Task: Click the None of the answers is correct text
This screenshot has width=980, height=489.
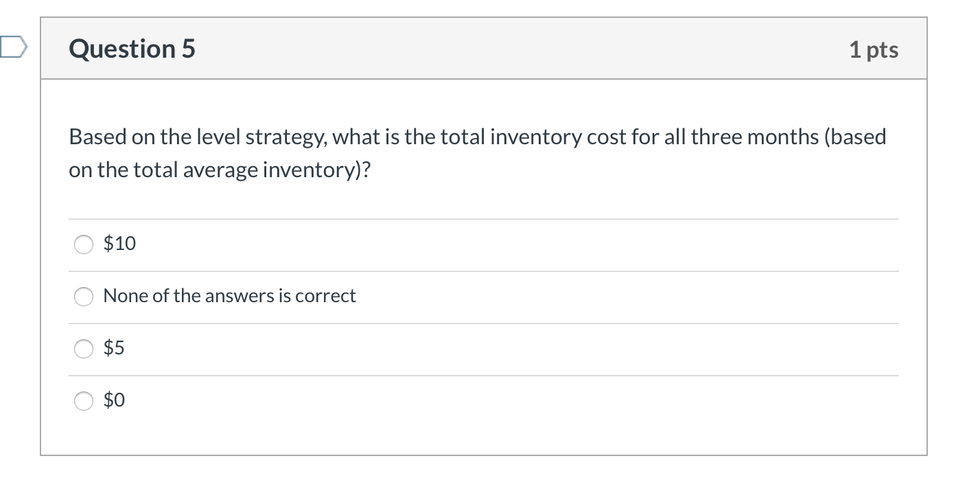Action: (229, 296)
